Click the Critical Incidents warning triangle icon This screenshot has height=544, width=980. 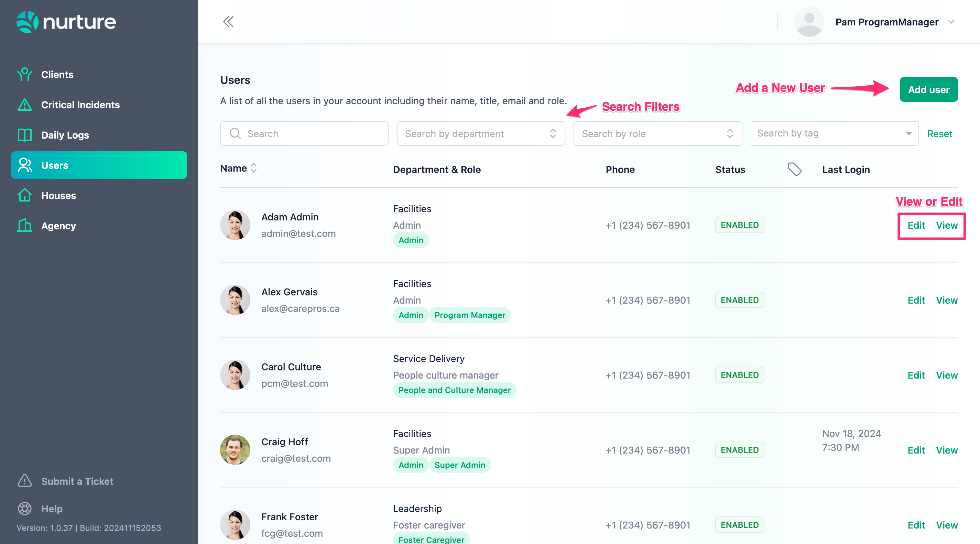[25, 105]
